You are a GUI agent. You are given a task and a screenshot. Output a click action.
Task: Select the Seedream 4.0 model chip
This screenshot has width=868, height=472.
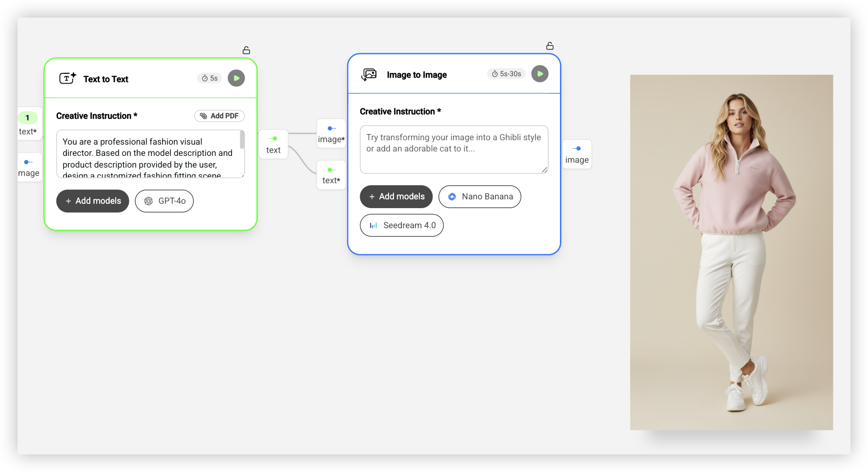pyautogui.click(x=402, y=225)
